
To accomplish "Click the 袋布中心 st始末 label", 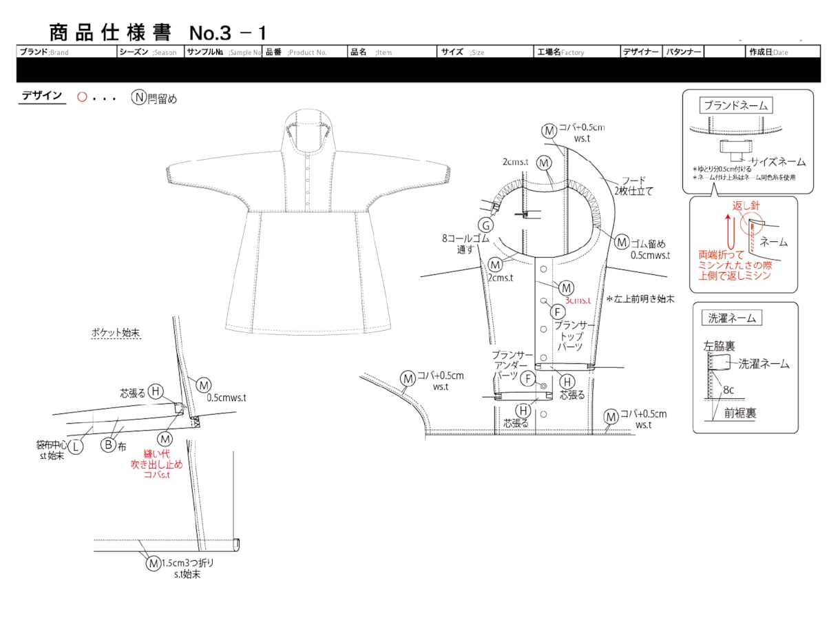I will (x=50, y=450).
